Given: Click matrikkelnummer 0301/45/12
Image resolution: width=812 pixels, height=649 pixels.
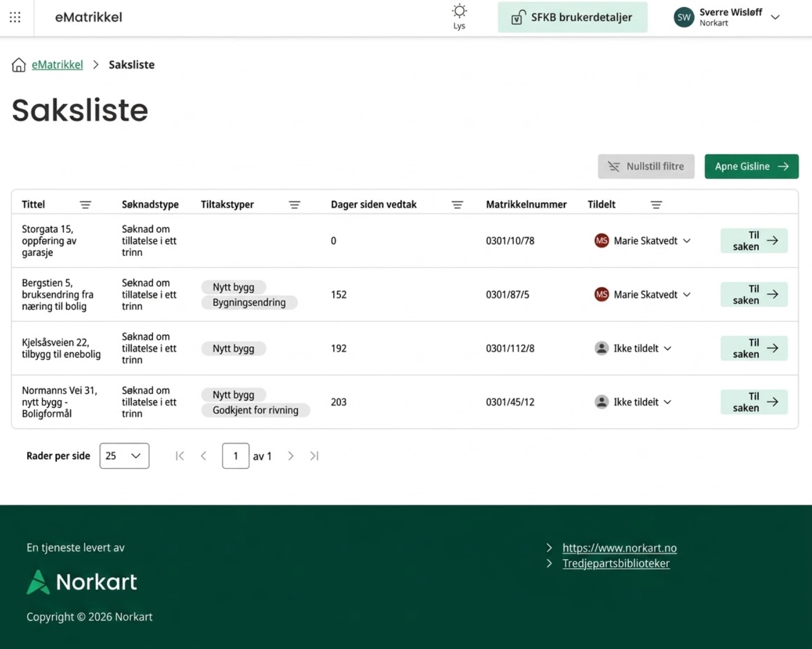Looking at the screenshot, I should click(x=510, y=402).
